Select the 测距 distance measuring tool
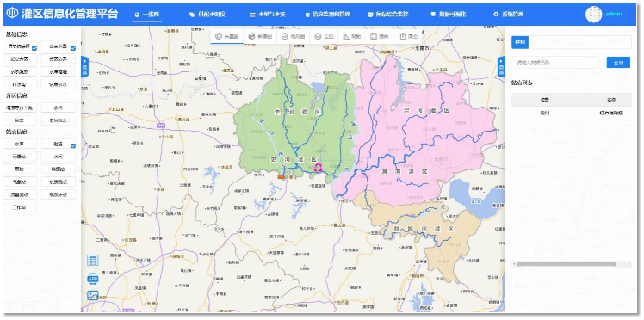Image resolution: width=644 pixels, height=320 pixels. pyautogui.click(x=352, y=36)
